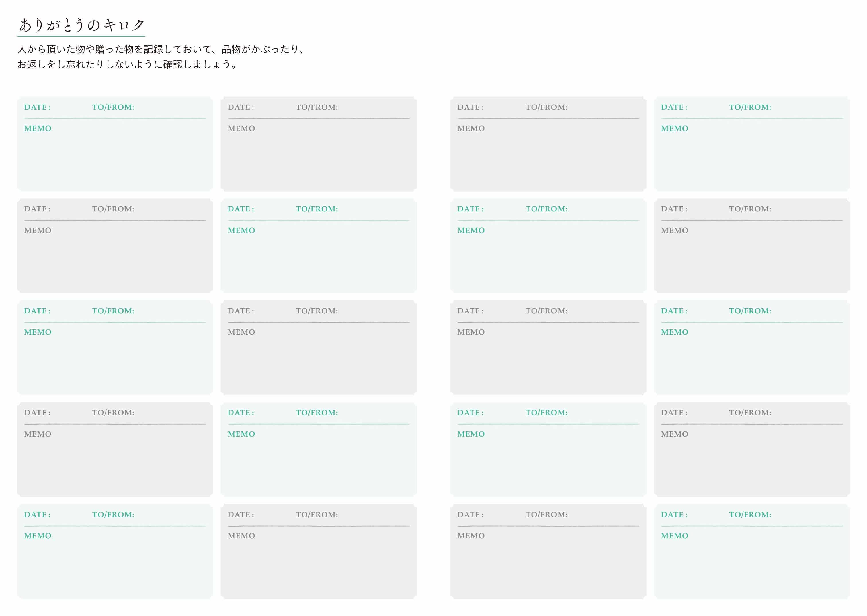867x616 pixels.
Task: Click MEMO label in second row's rightmost gray card
Action: pos(674,231)
